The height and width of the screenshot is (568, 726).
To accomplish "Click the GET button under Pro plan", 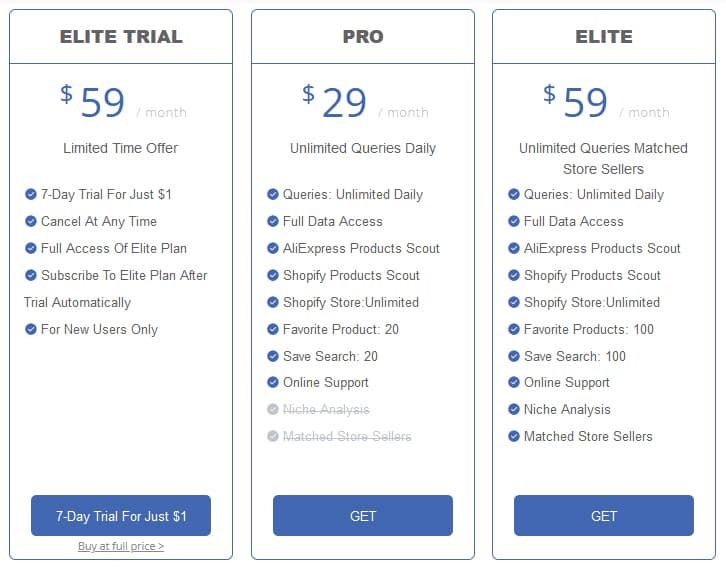I will 363,516.
